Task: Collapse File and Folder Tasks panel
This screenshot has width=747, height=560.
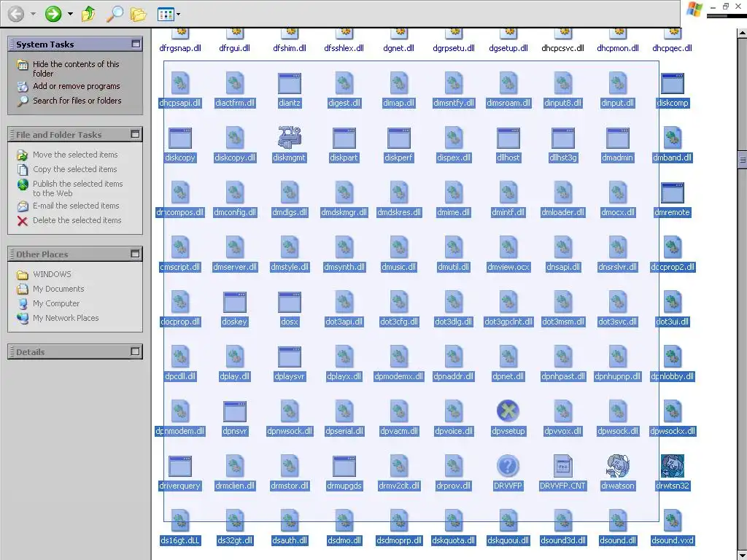Action: pyautogui.click(x=135, y=134)
